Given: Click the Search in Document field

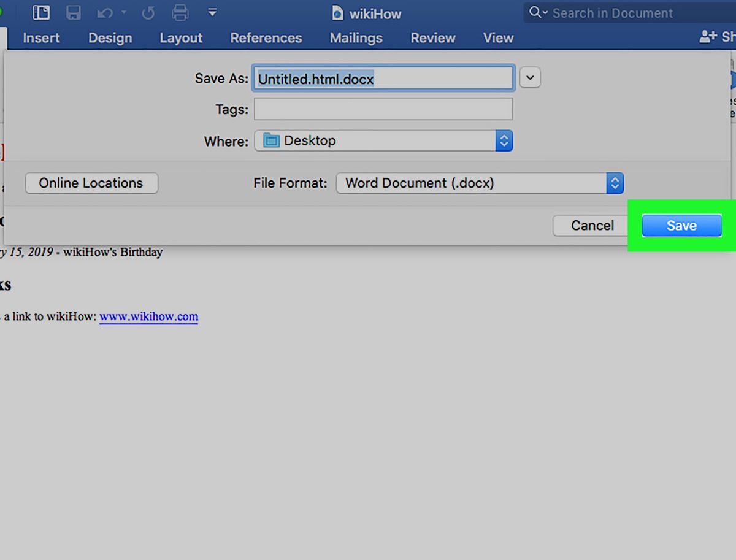Looking at the screenshot, I should [x=629, y=13].
